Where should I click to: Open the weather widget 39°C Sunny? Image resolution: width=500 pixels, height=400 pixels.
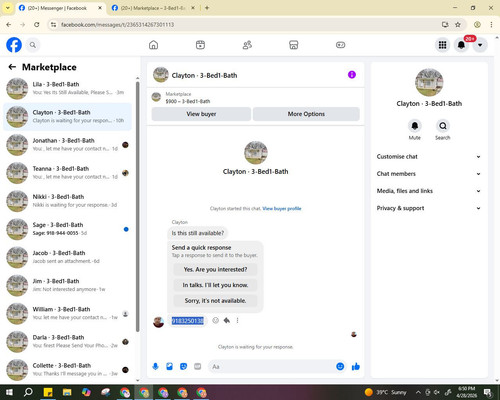[385, 392]
